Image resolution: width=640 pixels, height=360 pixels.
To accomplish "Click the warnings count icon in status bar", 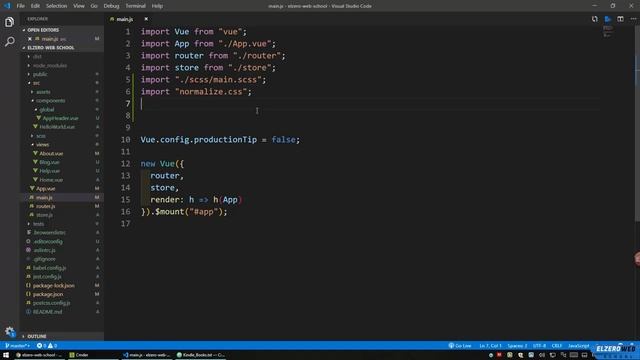I will click(x=52, y=346).
